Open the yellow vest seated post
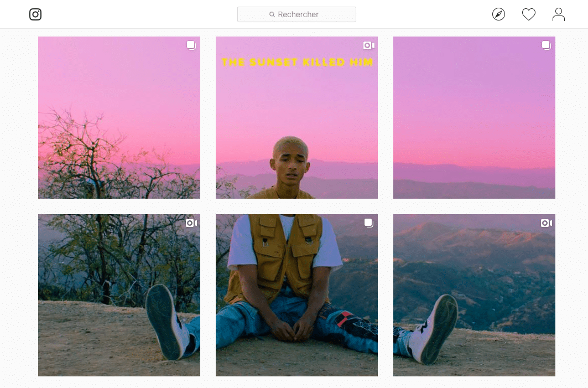The image size is (588, 388). click(x=296, y=296)
